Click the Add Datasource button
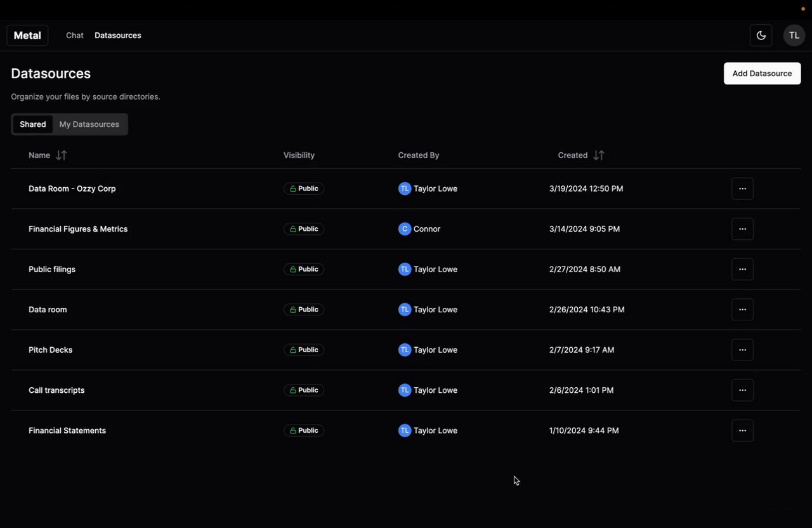Screen dimensions: 812x528 (762, 74)
